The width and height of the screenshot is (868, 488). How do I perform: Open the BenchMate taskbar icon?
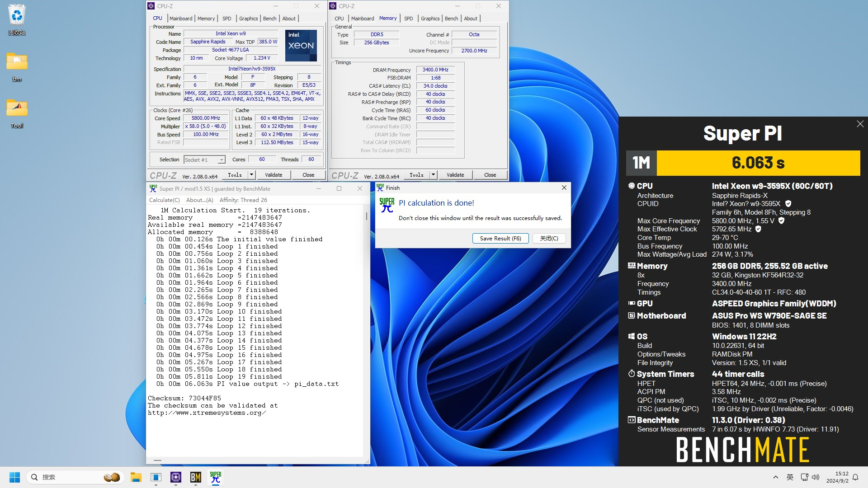196,477
